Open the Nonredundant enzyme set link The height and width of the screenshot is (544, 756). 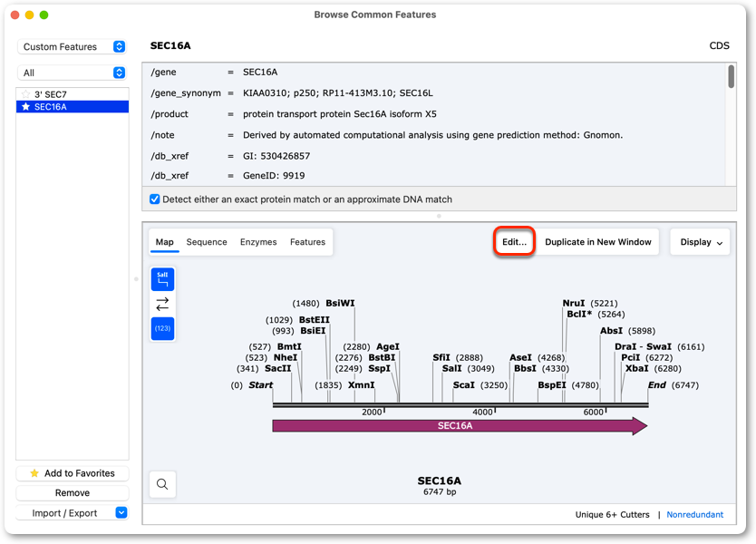coord(694,515)
